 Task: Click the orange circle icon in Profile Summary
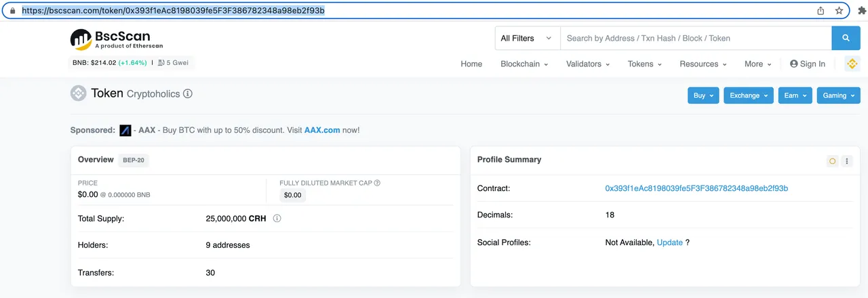(832, 161)
